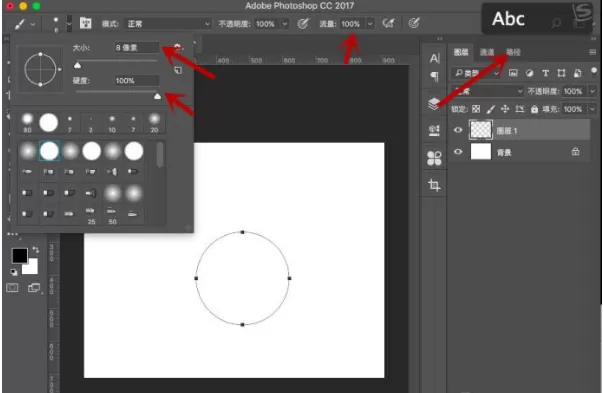
Task: Switch to the 通道 tab
Action: pyautogui.click(x=487, y=52)
